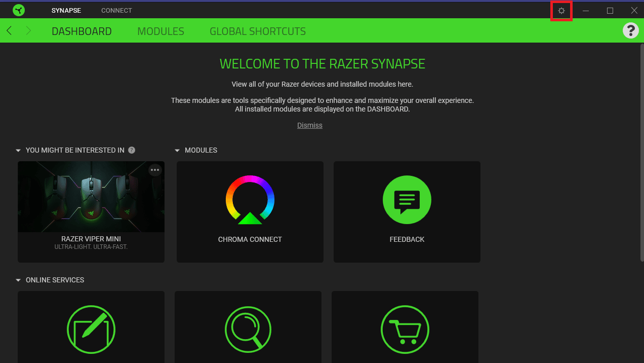Open the Feedback chat bubble icon
The height and width of the screenshot is (363, 644).
407,200
